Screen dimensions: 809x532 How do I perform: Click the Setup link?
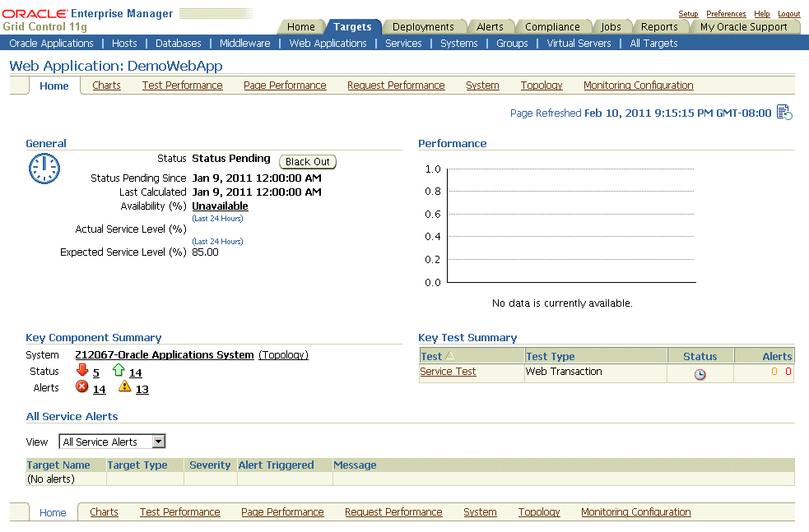(688, 14)
